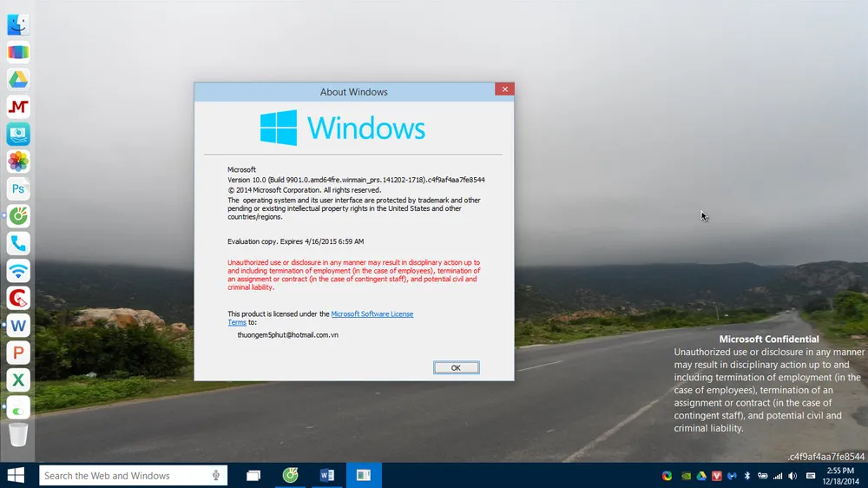
Task: Click the Version 10.0 build text
Action: point(356,180)
